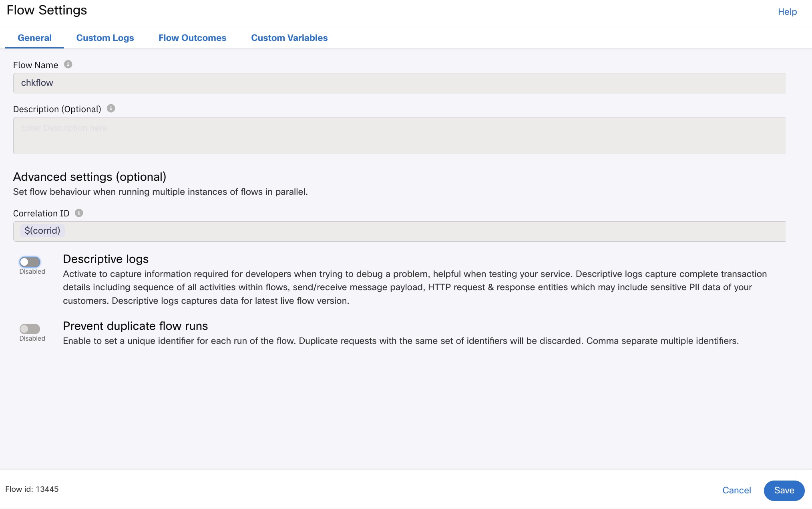The width and height of the screenshot is (812, 509).
Task: Click the Flow Name input field
Action: coord(399,83)
